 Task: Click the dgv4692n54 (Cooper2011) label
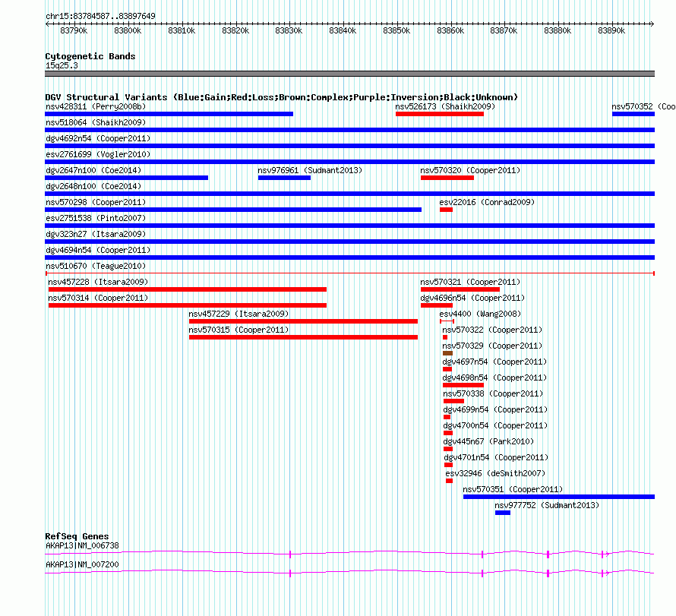[x=98, y=138]
